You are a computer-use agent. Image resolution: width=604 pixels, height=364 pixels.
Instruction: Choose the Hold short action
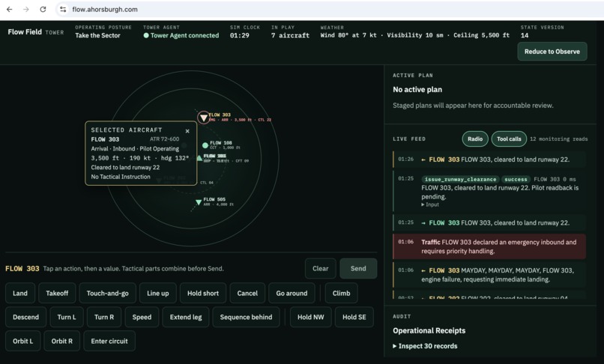coord(203,293)
